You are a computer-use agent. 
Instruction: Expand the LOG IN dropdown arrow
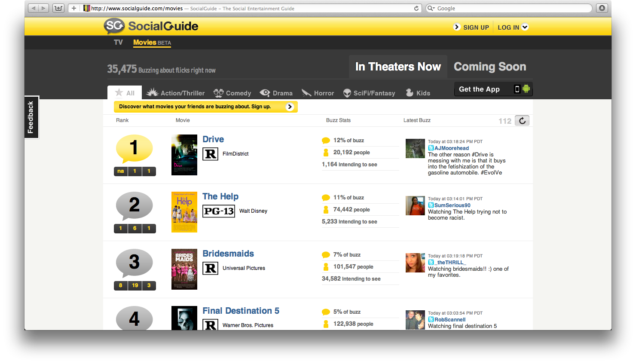point(525,27)
